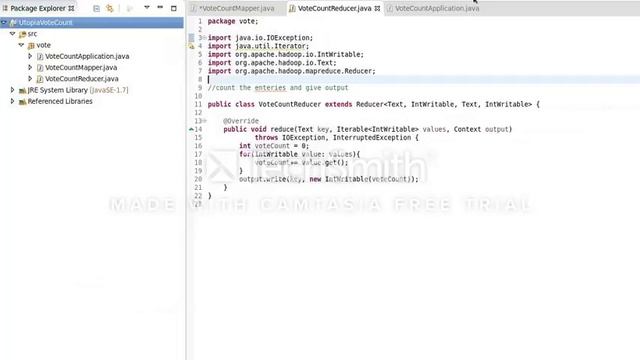Image resolution: width=640 pixels, height=360 pixels.
Task: Click the VoteCountMapper.java file icon in tree
Action: 40,68
